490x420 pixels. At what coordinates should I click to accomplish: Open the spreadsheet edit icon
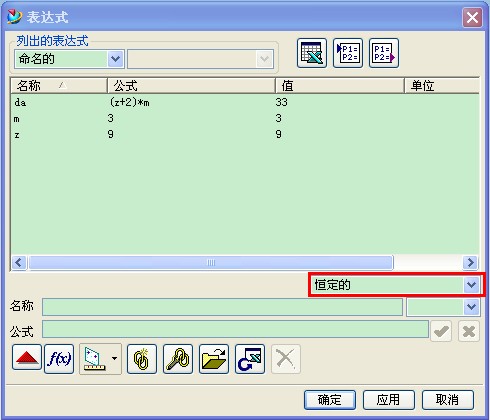pyautogui.click(x=312, y=53)
